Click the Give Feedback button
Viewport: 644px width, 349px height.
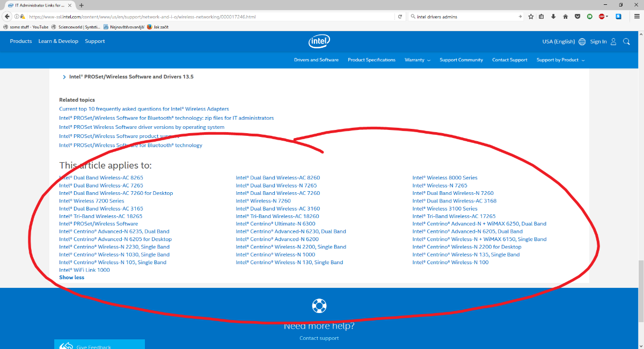coord(93,346)
